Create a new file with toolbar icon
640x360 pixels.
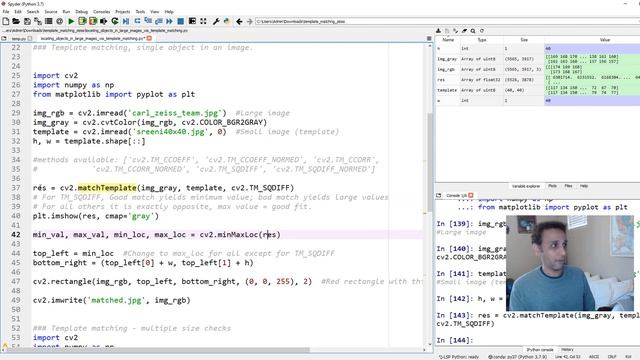coord(6,21)
